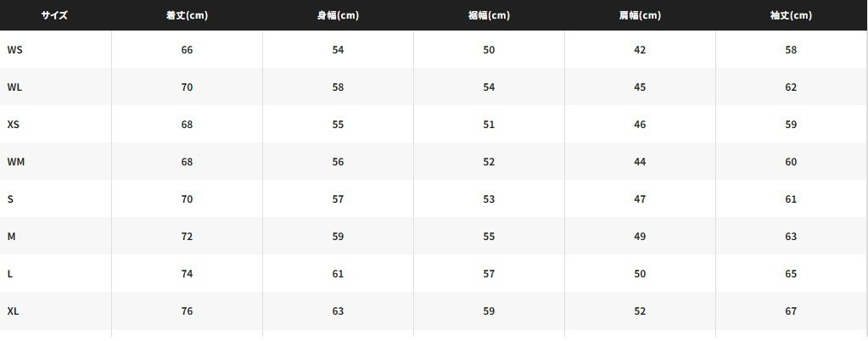Click the 袖丈 value 67 for XL

(791, 311)
